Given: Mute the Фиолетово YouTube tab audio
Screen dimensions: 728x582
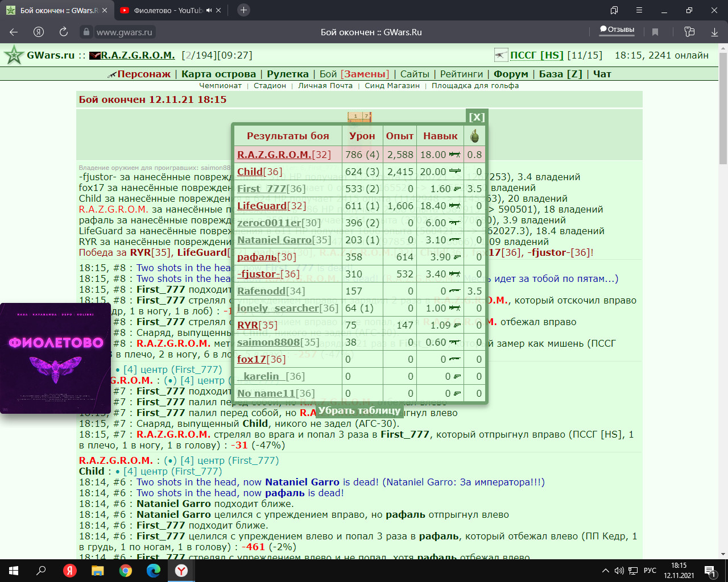Looking at the screenshot, I should 210,10.
